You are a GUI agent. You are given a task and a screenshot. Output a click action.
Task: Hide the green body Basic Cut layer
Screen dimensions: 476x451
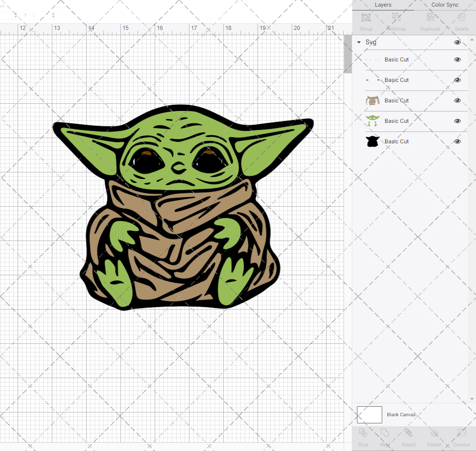pos(457,121)
